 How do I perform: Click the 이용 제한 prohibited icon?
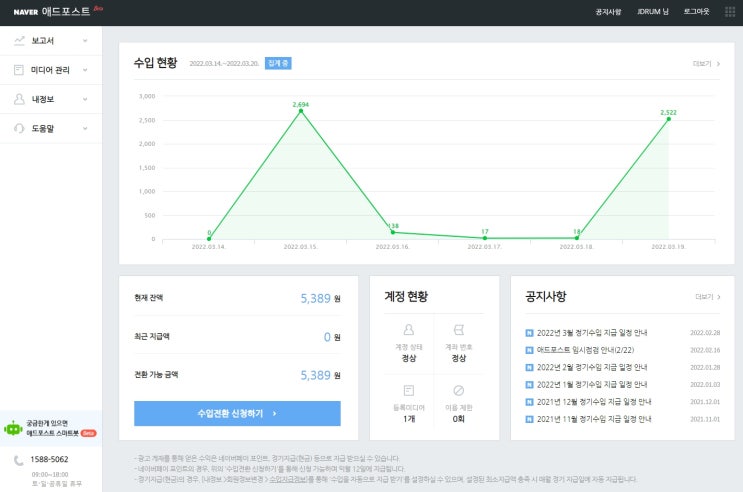458,390
